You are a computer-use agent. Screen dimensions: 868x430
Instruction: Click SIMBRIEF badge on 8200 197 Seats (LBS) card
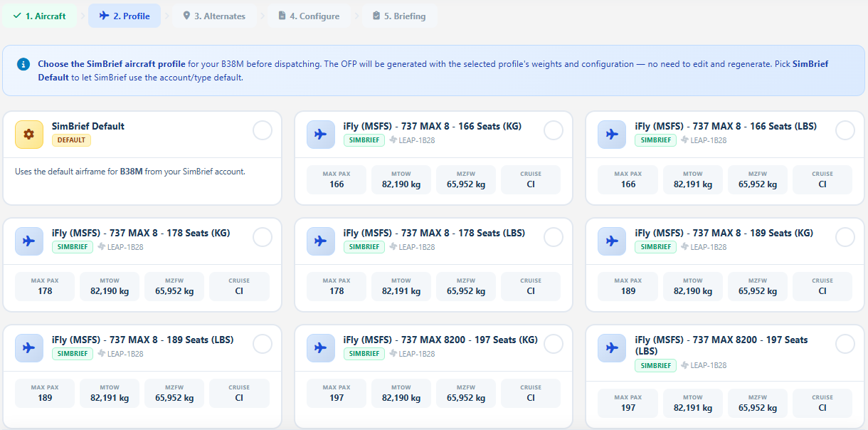click(x=655, y=365)
